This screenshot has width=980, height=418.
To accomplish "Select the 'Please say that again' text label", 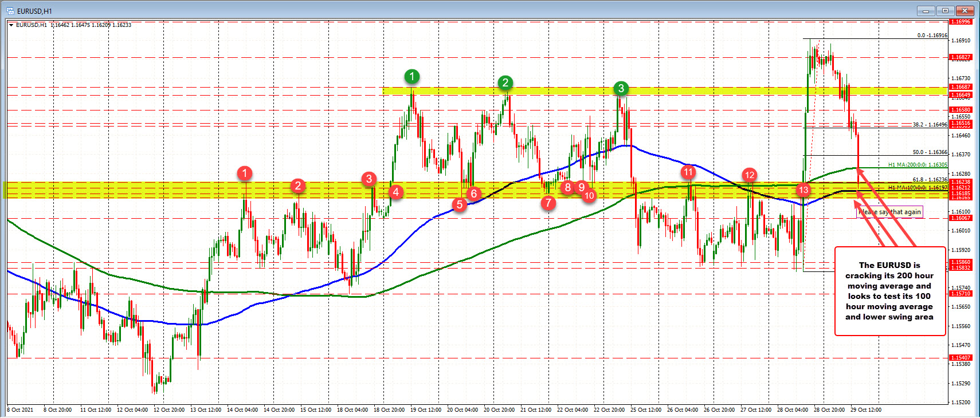I will click(x=890, y=212).
